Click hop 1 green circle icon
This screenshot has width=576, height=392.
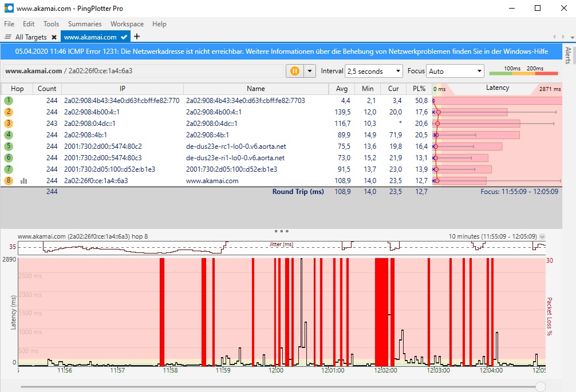pyautogui.click(x=9, y=101)
